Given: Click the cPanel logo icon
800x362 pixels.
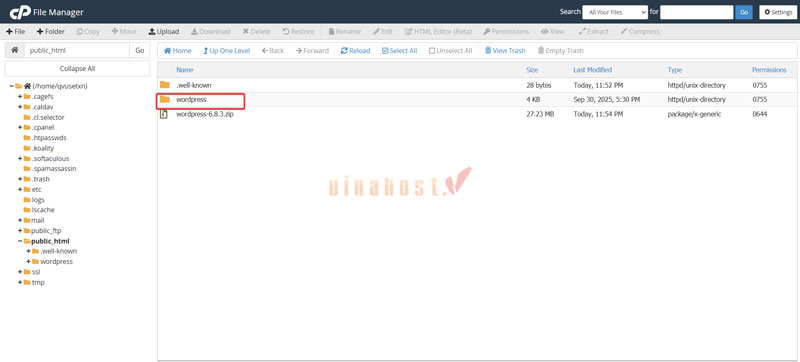Looking at the screenshot, I should click(19, 12).
